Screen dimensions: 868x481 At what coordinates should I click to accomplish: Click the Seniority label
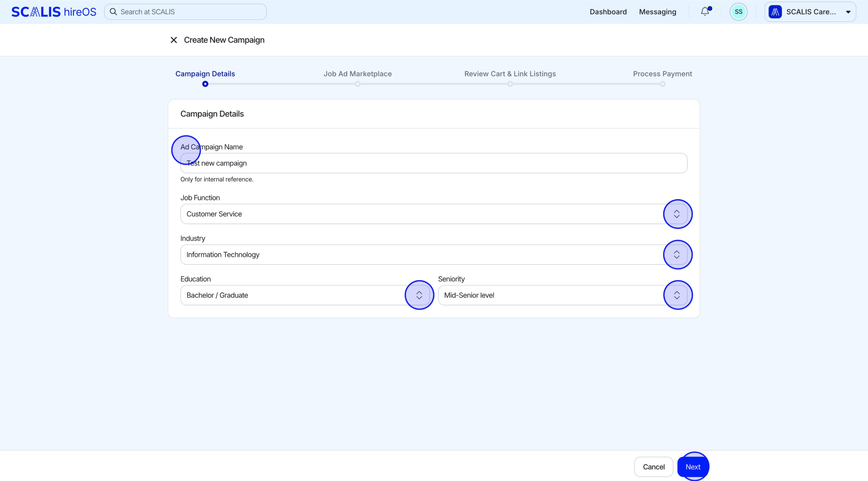451,279
